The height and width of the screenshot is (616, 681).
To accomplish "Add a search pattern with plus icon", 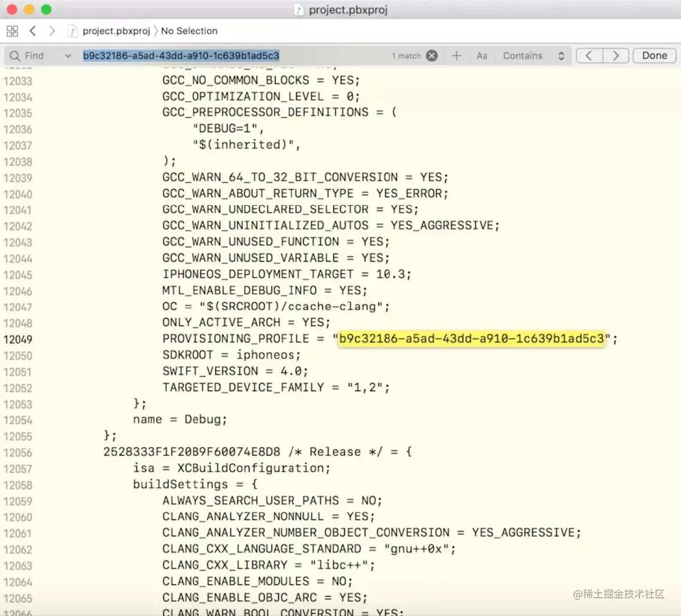I will tap(457, 55).
